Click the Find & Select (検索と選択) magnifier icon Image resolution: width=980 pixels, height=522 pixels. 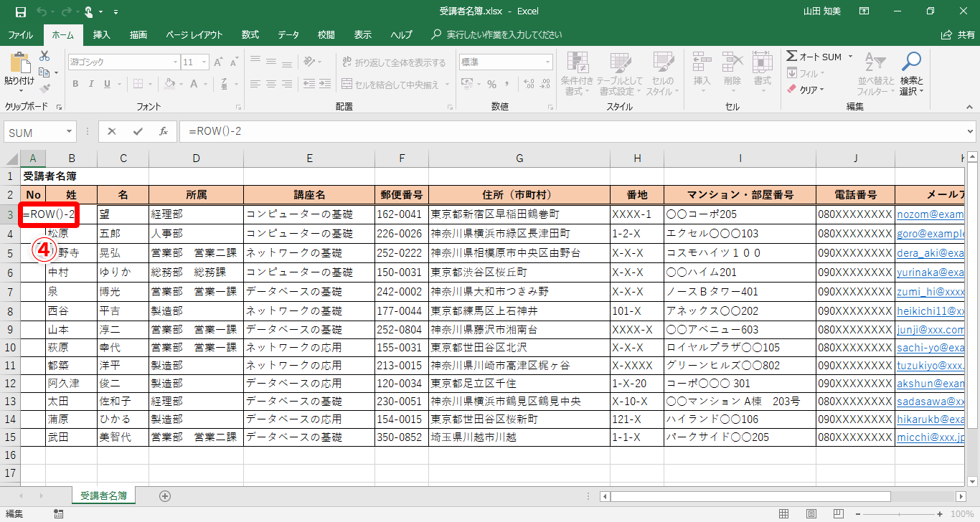coord(911,62)
